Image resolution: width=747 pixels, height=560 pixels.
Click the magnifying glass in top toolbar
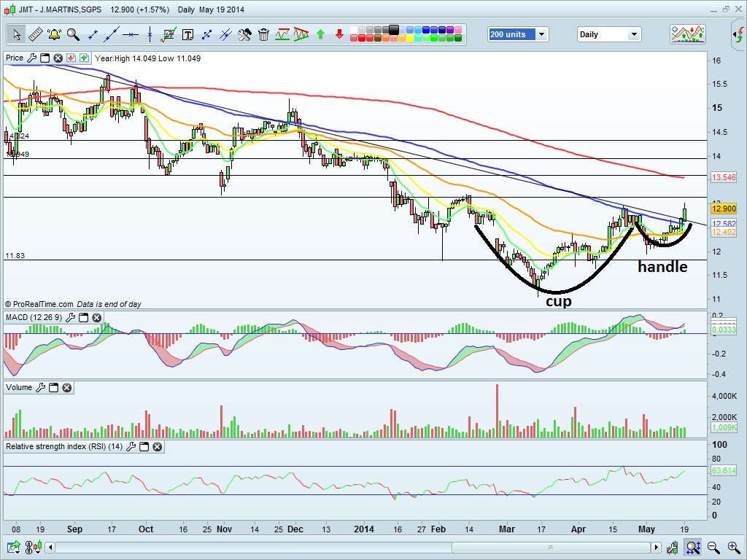coord(73,34)
